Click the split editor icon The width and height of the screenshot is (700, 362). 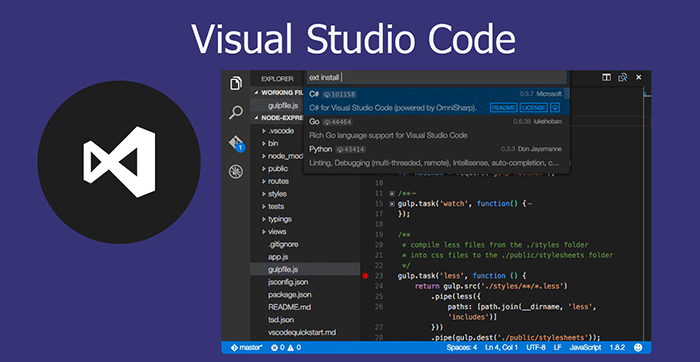click(x=606, y=78)
